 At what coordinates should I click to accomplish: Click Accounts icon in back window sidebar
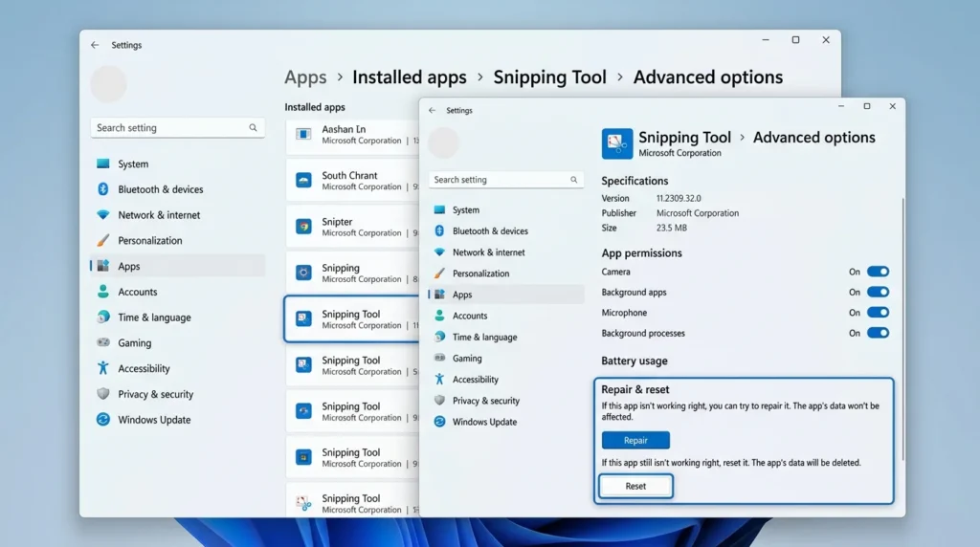[103, 292]
